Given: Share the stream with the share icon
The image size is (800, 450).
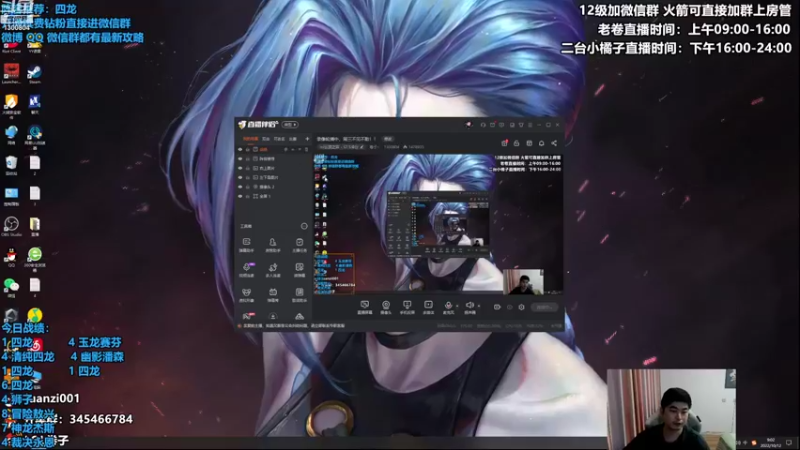Looking at the screenshot, I should pyautogui.click(x=554, y=143).
